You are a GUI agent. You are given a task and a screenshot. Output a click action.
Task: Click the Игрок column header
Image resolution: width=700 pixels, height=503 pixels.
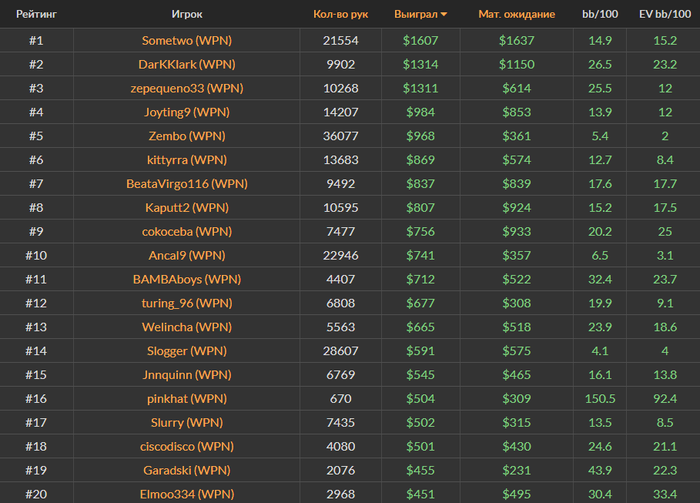[x=187, y=15]
